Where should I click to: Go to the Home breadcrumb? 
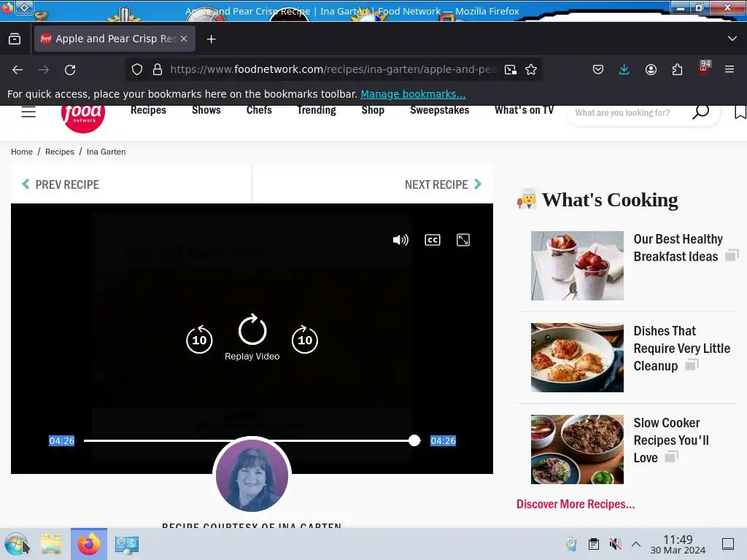pos(22,152)
